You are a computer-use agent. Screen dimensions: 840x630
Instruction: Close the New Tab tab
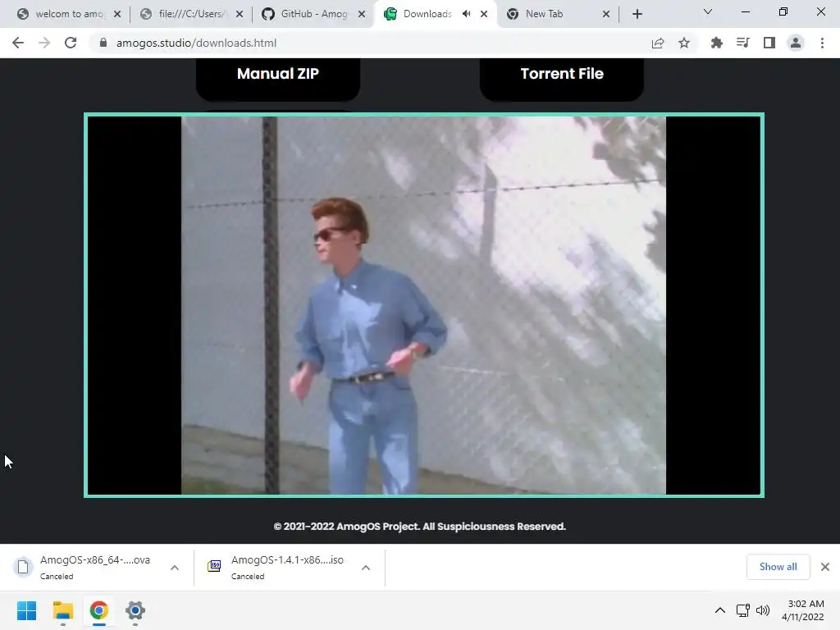[606, 14]
